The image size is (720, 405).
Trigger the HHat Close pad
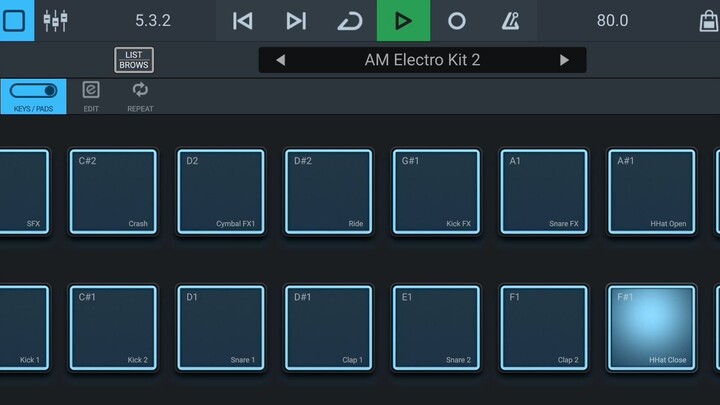click(651, 327)
